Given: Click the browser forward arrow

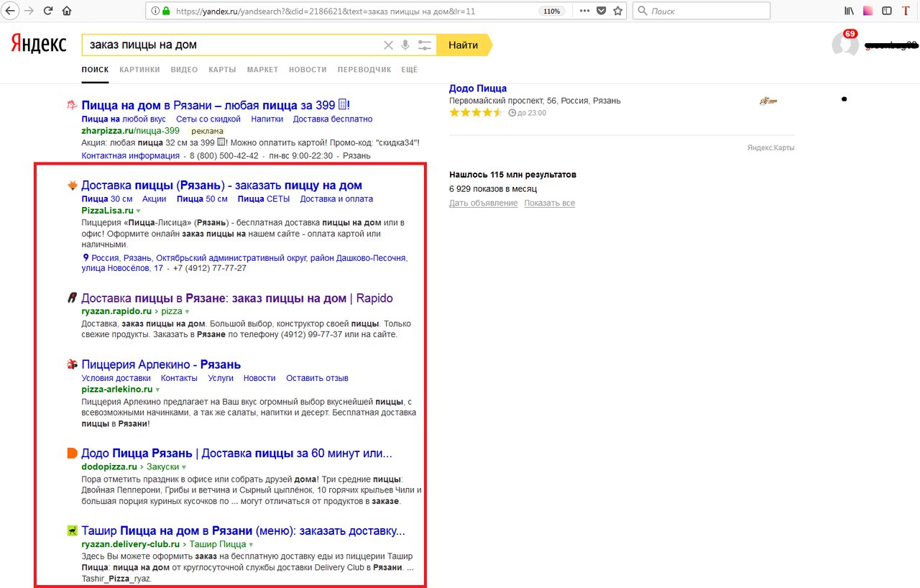Looking at the screenshot, I should [29, 11].
